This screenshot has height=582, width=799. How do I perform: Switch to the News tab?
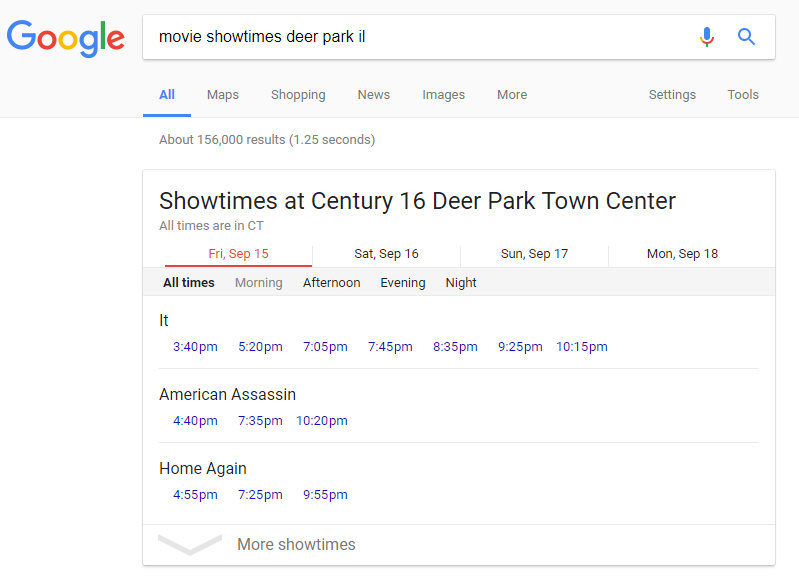click(374, 95)
